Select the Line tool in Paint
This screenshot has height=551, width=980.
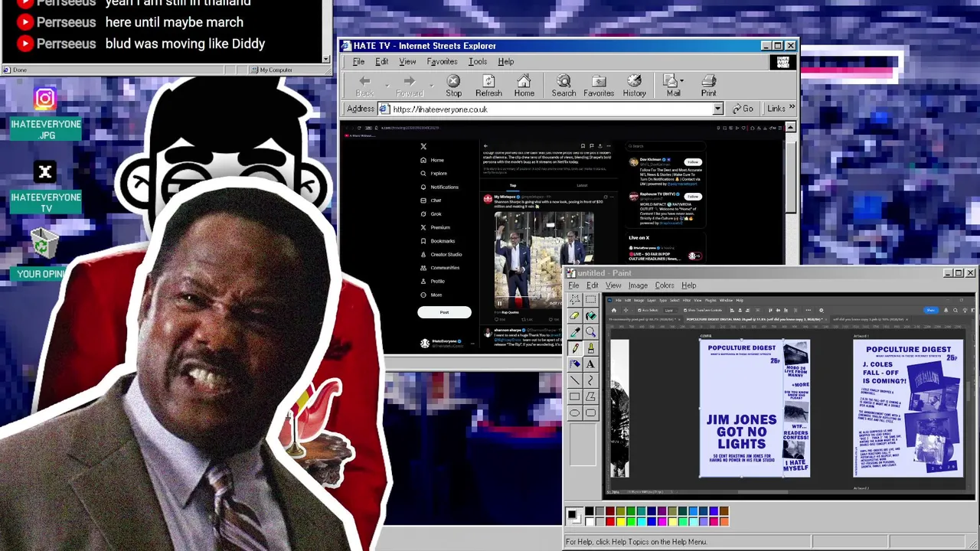click(x=574, y=380)
